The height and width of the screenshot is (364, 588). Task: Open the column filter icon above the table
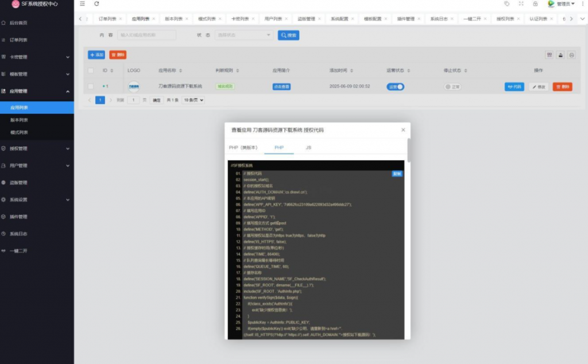(549, 55)
